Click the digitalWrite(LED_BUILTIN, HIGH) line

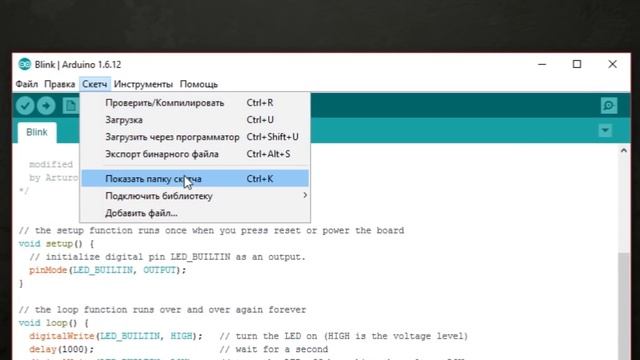[116, 336]
